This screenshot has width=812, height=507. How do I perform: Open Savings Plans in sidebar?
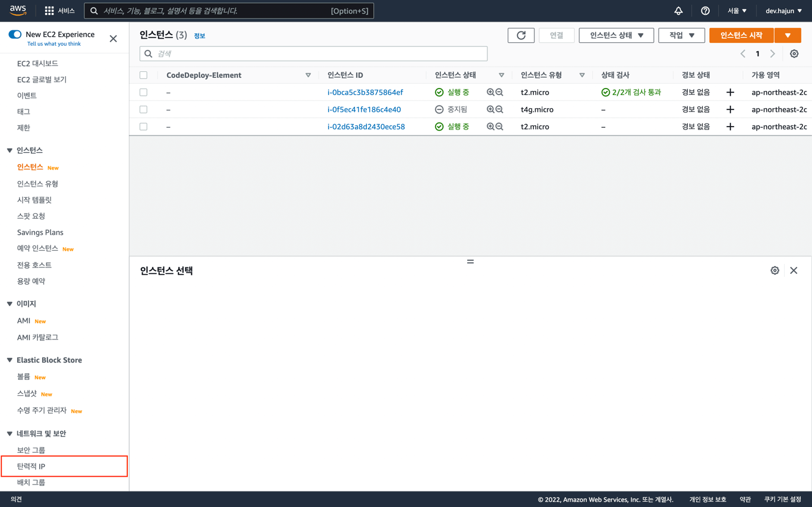(40, 232)
